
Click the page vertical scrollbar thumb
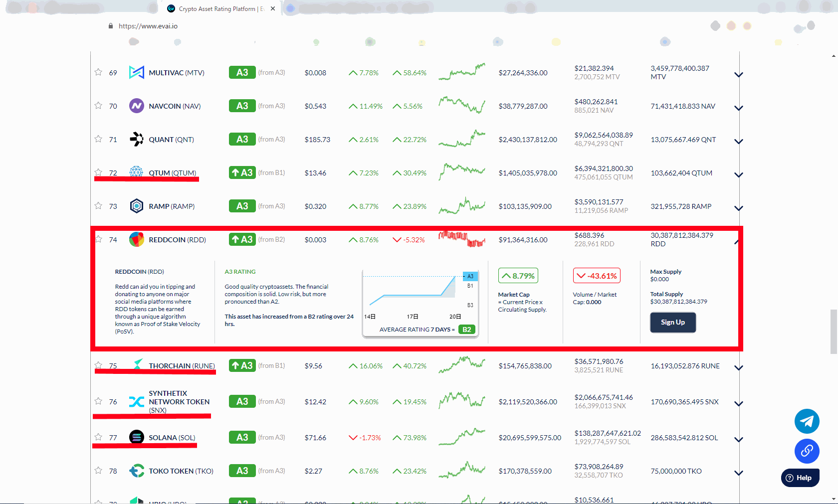pyautogui.click(x=834, y=332)
